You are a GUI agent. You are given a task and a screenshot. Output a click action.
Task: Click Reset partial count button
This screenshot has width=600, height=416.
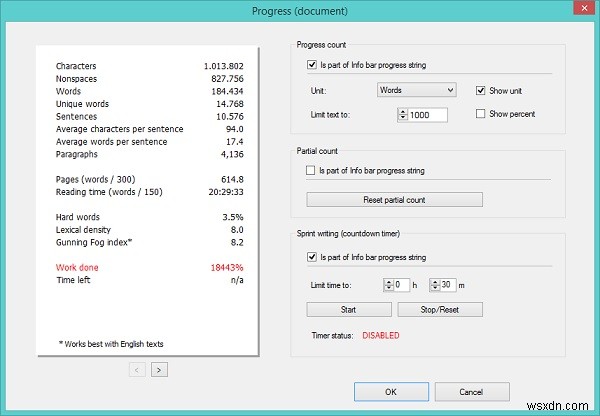point(394,199)
